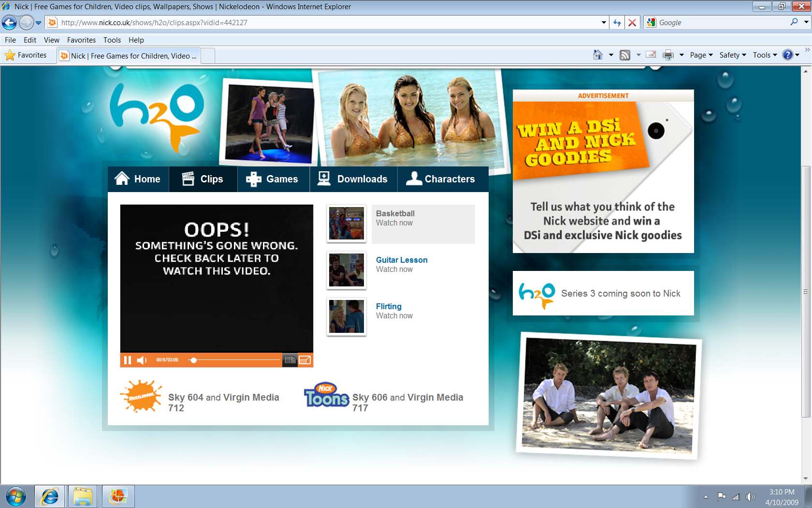Image resolution: width=812 pixels, height=508 pixels.
Task: Expand the address bar history dropdown
Action: (604, 23)
